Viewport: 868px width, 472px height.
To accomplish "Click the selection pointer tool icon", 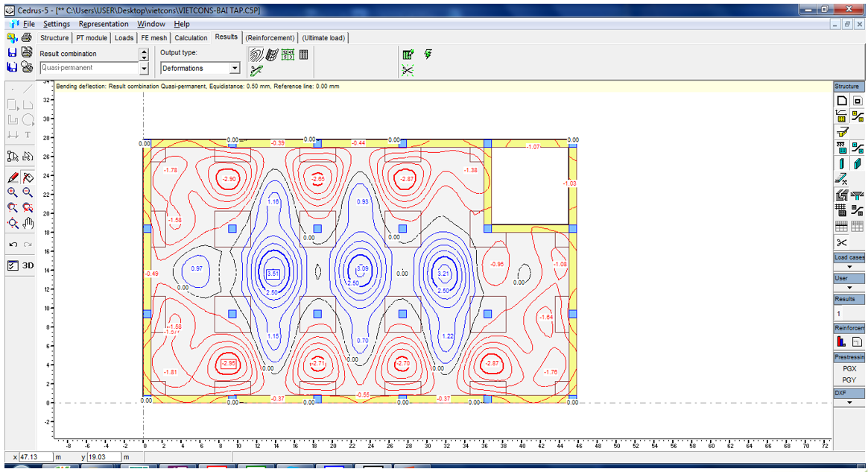I will point(13,157).
